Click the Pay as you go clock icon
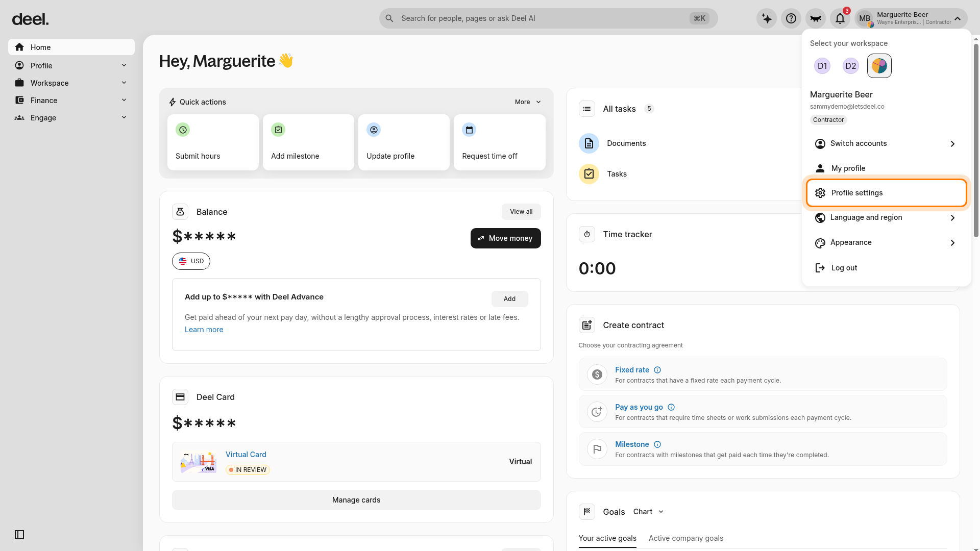Image resolution: width=980 pixels, height=551 pixels. coord(597,412)
